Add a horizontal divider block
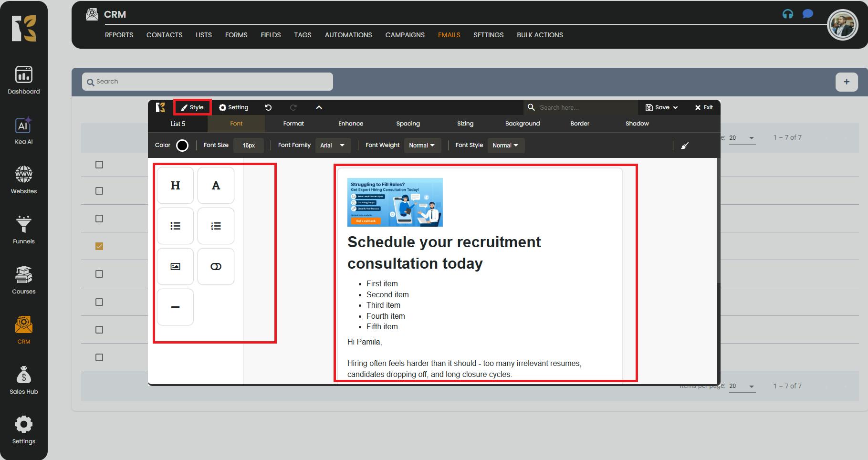The image size is (868, 460). coord(175,307)
